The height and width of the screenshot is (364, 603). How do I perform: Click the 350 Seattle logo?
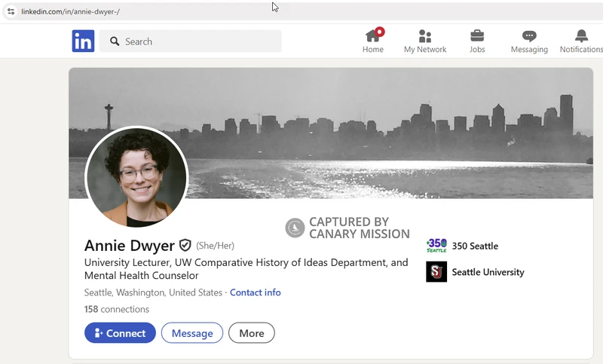pyautogui.click(x=436, y=246)
